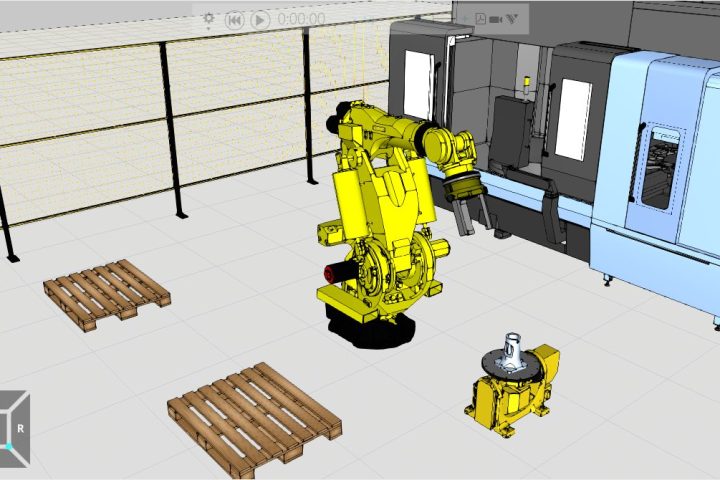This screenshot has height=480, width=720.
Task: Select the red motor cap on robot
Action: click(x=330, y=272)
